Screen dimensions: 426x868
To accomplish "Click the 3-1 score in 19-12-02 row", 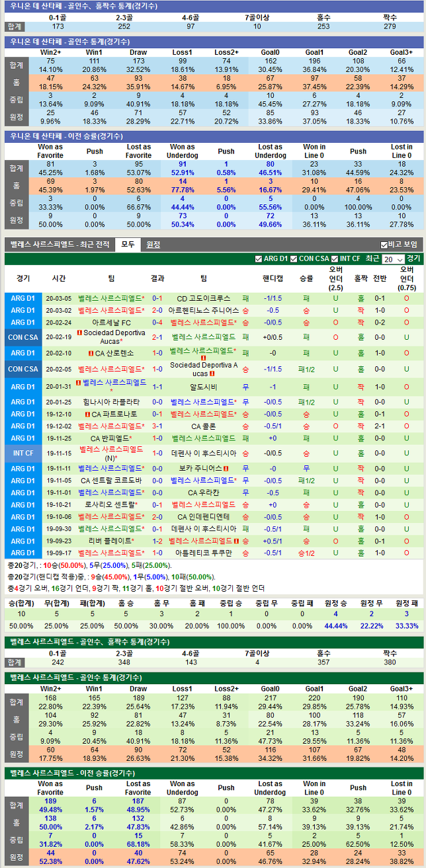I will pos(157,426).
